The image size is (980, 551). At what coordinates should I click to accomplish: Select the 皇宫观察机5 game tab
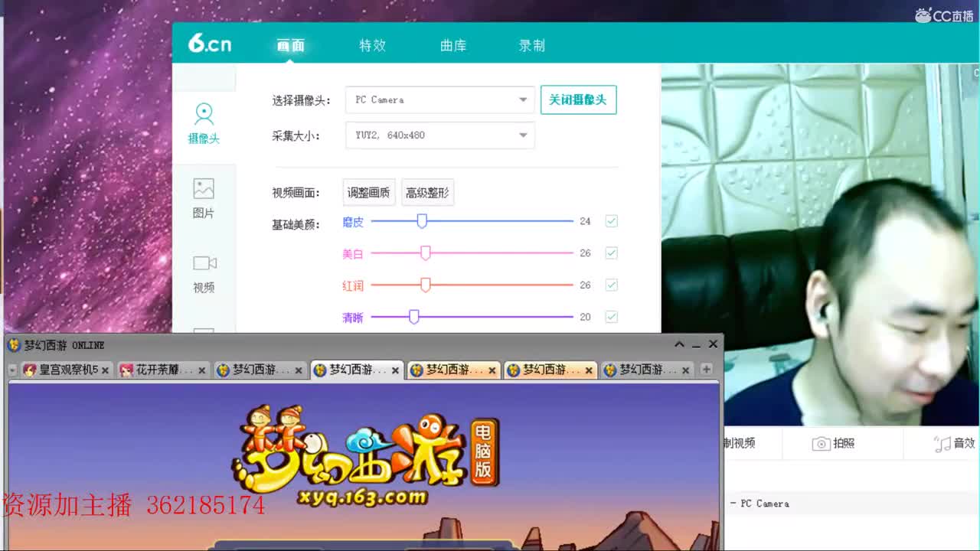pyautogui.click(x=66, y=370)
